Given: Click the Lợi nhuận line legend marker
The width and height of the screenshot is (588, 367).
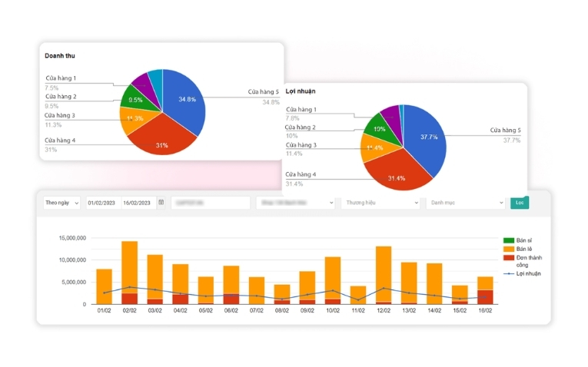Looking at the screenshot, I should pyautogui.click(x=508, y=273).
